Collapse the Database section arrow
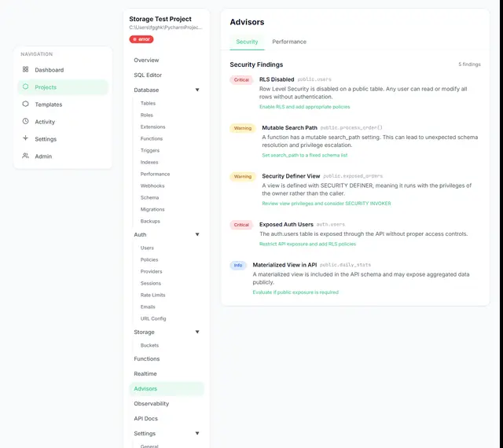 point(197,90)
